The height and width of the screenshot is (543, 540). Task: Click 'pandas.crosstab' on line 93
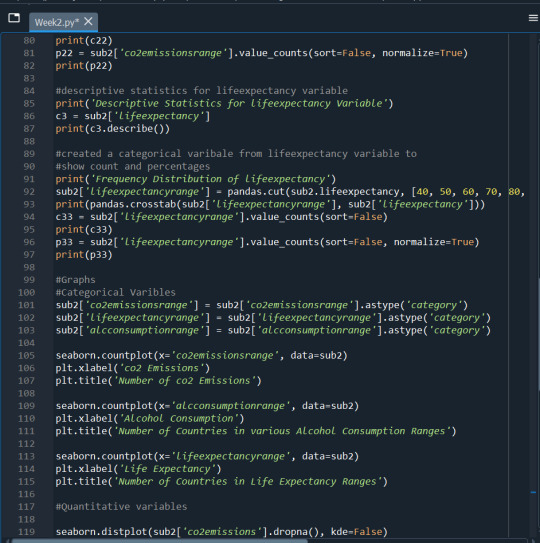pos(133,204)
